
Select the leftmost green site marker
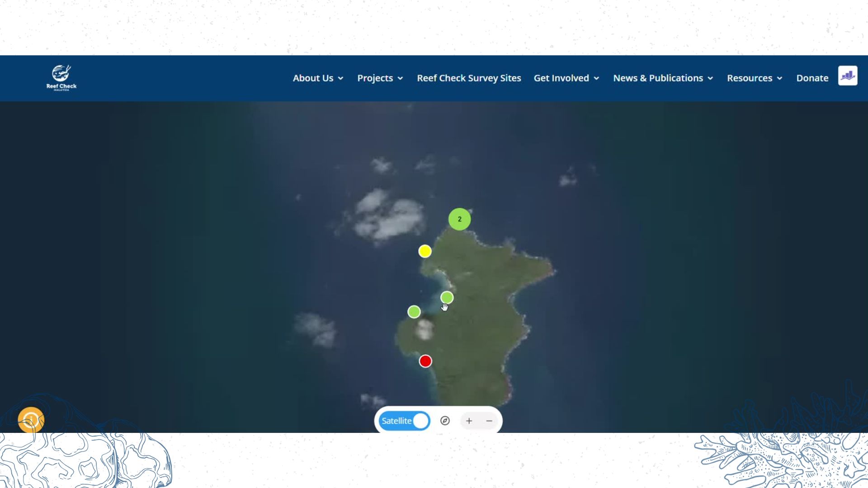(x=414, y=312)
